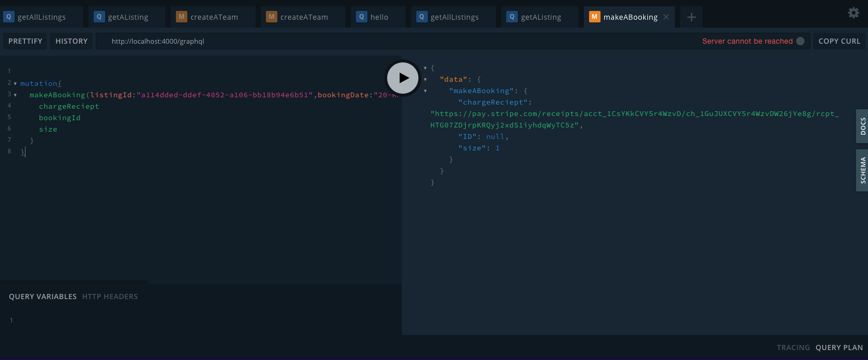Run the mutation with the play button
Image resolution: width=868 pixels, height=360 pixels.
point(403,78)
